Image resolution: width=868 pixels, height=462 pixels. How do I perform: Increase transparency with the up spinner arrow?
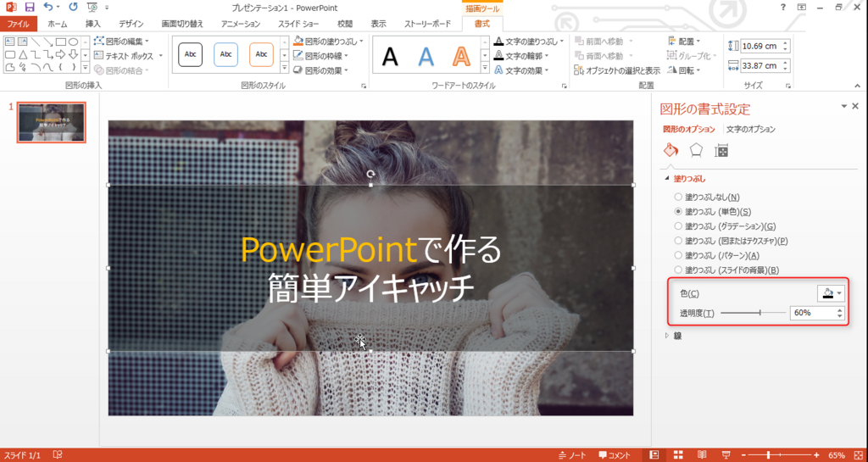pyautogui.click(x=840, y=309)
